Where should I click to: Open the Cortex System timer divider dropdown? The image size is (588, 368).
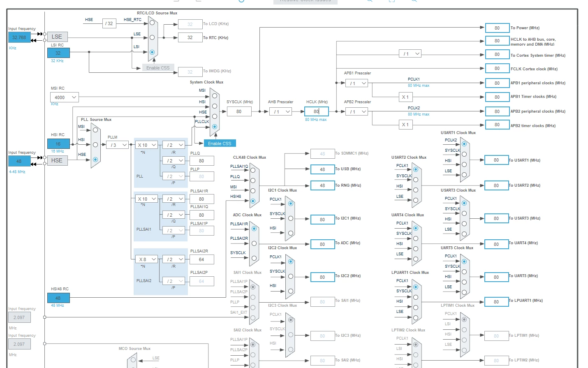pos(410,54)
